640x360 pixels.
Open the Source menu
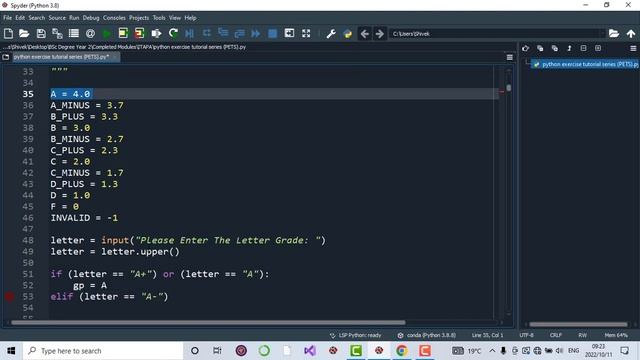coord(57,18)
